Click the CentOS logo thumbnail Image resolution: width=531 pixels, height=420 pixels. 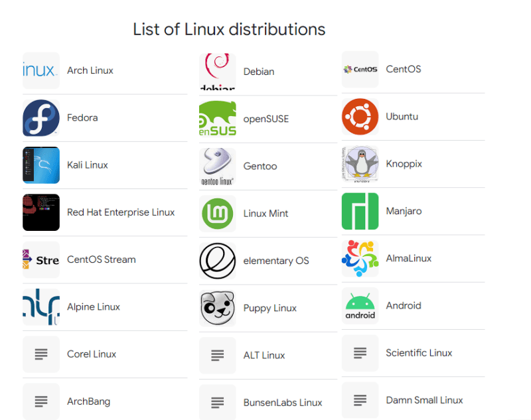pyautogui.click(x=360, y=69)
